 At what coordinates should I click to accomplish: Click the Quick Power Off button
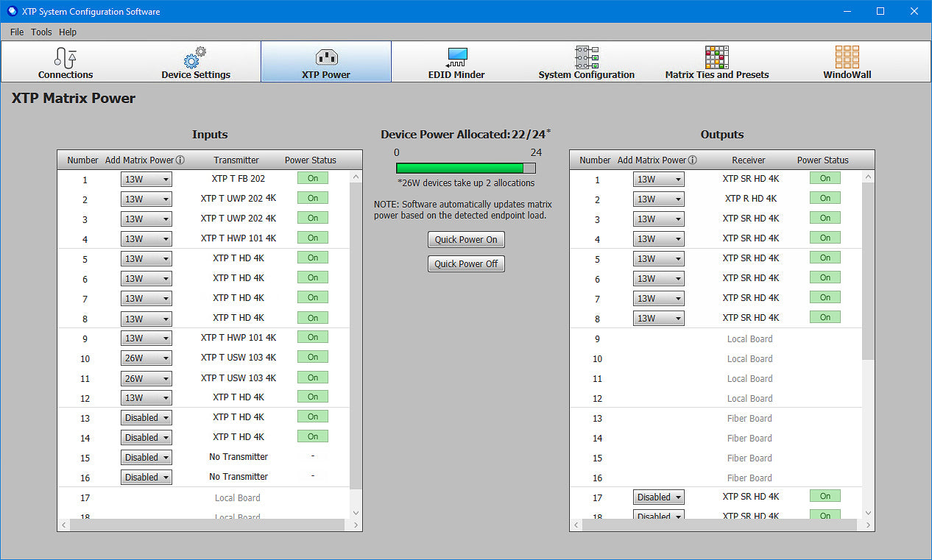click(466, 264)
